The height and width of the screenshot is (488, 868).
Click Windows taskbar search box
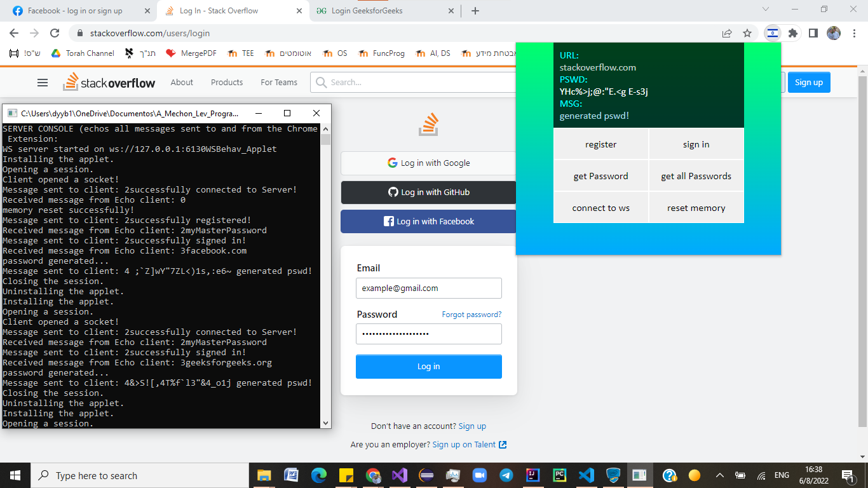point(140,475)
